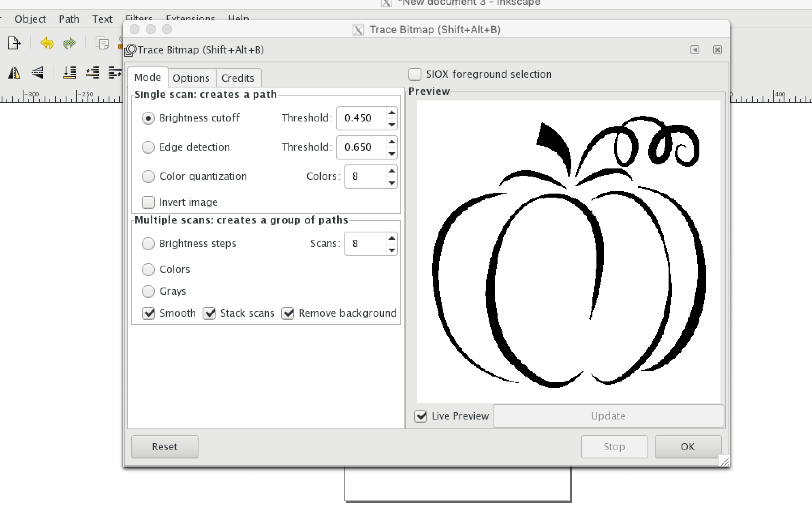The image size is (812, 507).
Task: Create a new document via the document icon
Action: 14,43
